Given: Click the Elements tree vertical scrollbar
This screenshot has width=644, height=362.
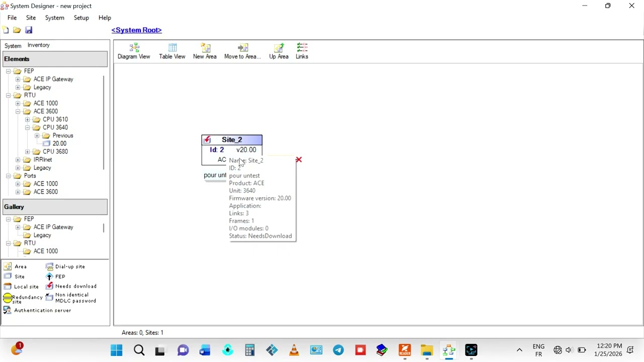Looking at the screenshot, I should tap(104, 122).
